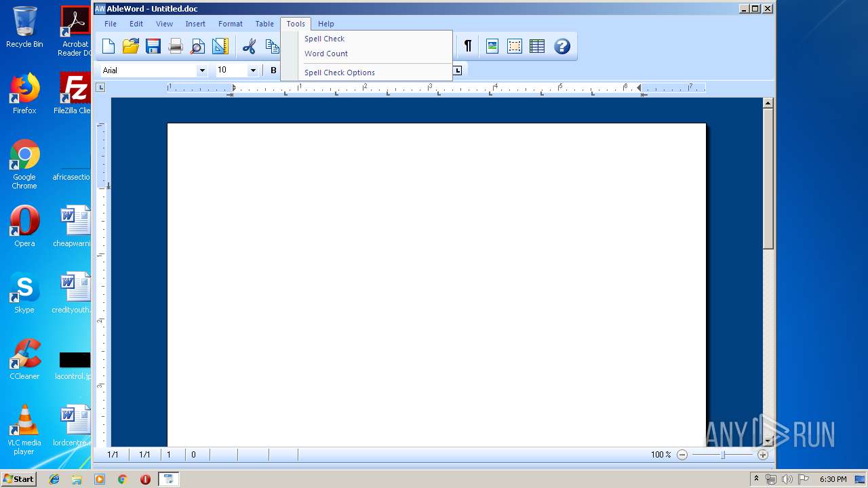The height and width of the screenshot is (488, 868).
Task: Cut selection with scissors icon
Action: 250,46
